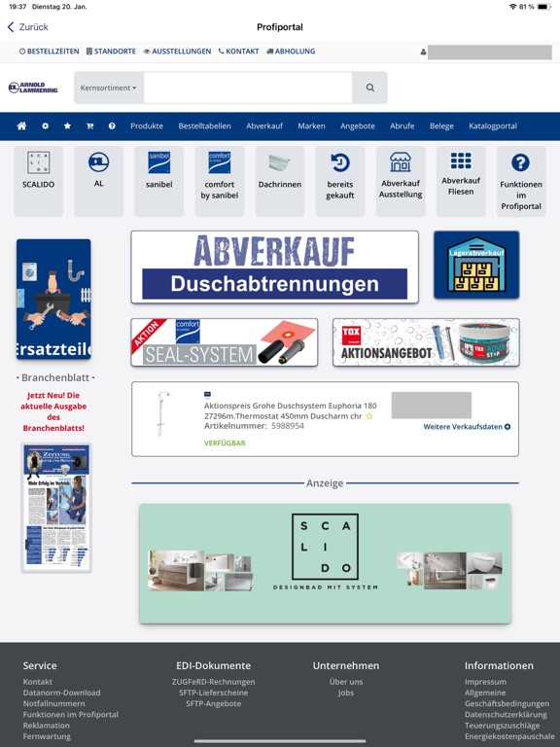Image resolution: width=560 pixels, height=747 pixels.
Task: Open shopping cart icon in navigation bar
Action: (89, 126)
